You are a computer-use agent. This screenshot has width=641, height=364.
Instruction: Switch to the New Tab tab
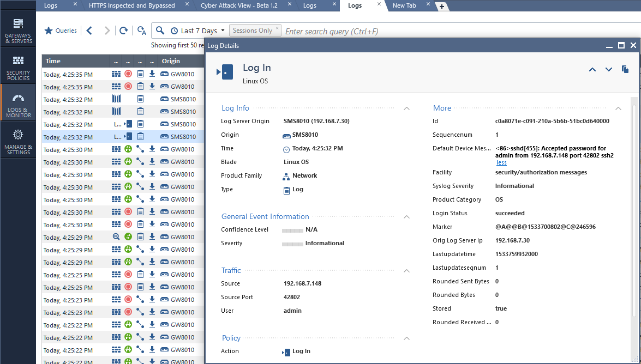click(x=404, y=5)
